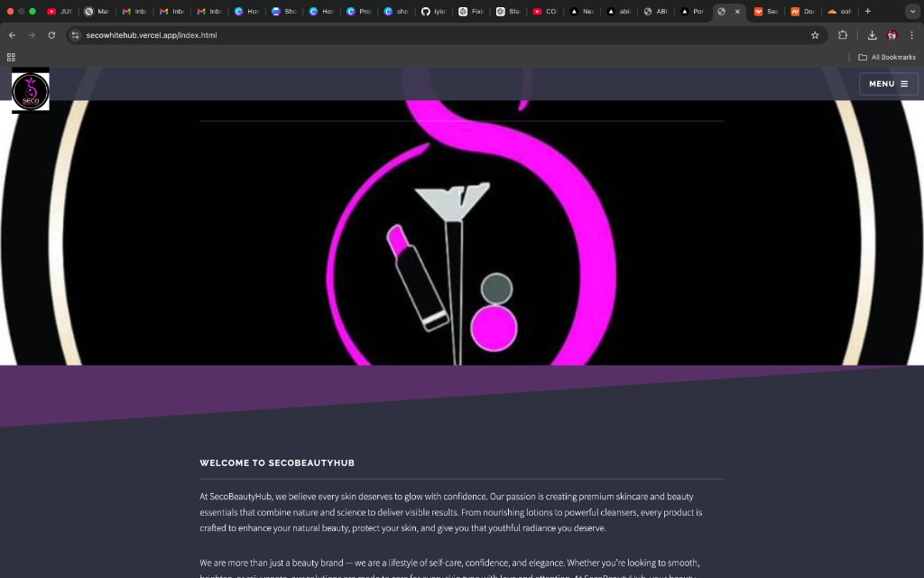Click the Seco logo in the header
924x578 pixels.
click(30, 90)
